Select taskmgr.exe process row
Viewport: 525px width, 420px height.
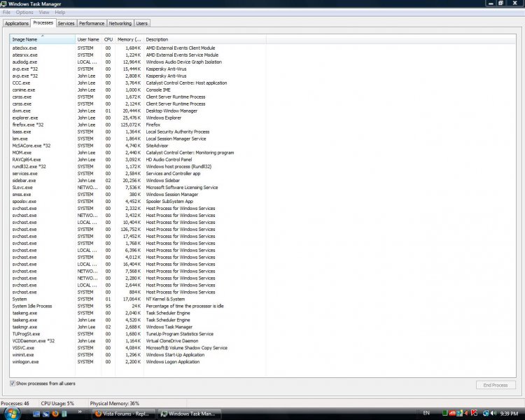coord(138,327)
